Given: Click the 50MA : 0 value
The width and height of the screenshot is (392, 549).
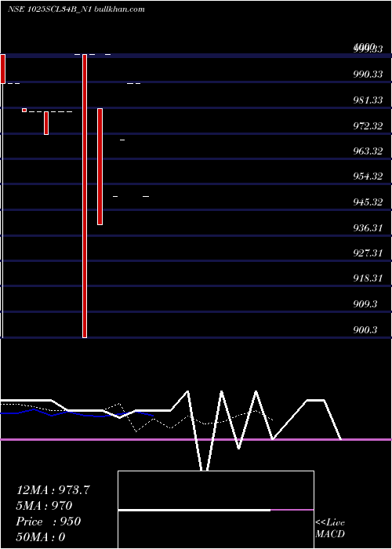Looking at the screenshot, I should click(x=41, y=537).
